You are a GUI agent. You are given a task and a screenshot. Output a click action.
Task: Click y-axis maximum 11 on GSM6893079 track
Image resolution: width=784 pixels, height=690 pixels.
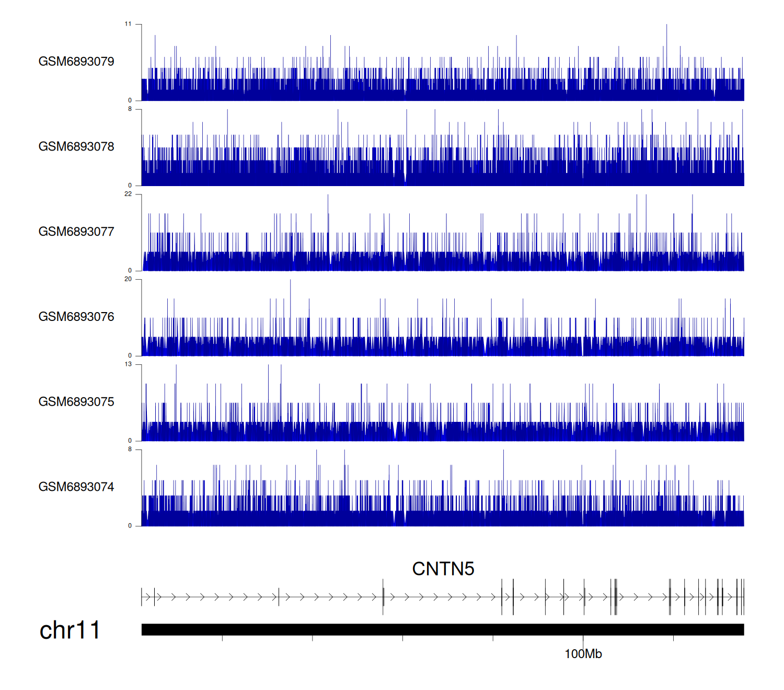[x=128, y=24]
